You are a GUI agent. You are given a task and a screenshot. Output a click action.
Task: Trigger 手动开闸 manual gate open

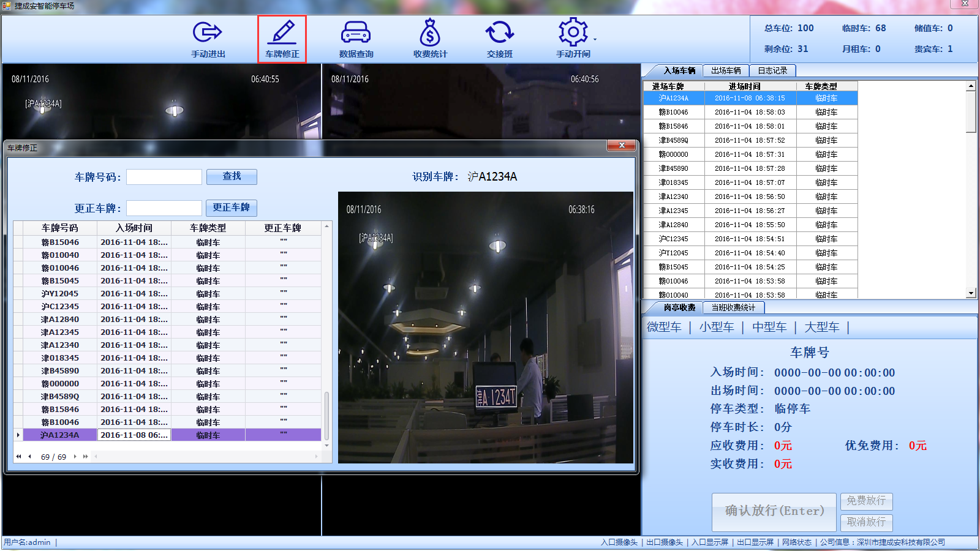tap(573, 38)
